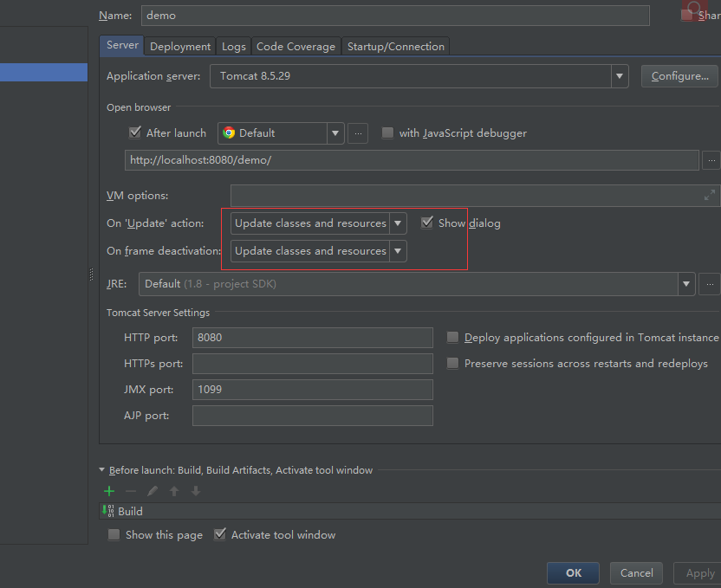Enable with JavaScript debugger checkbox
This screenshot has width=721, height=588.
coord(387,132)
